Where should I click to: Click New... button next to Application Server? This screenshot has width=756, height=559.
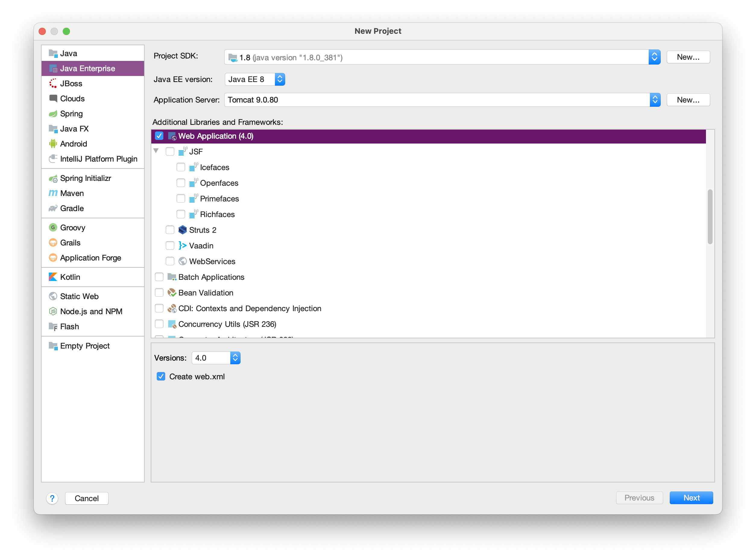[688, 100]
